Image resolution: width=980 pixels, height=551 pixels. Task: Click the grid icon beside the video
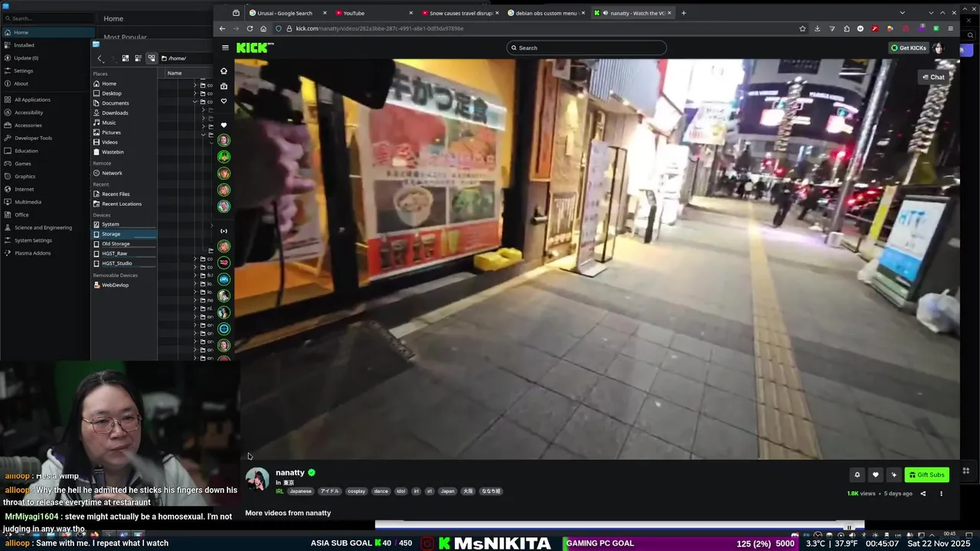coord(965,471)
